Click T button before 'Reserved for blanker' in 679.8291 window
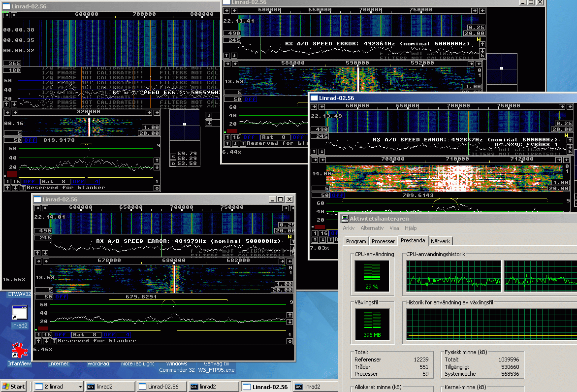577x392 pixels. (54, 341)
